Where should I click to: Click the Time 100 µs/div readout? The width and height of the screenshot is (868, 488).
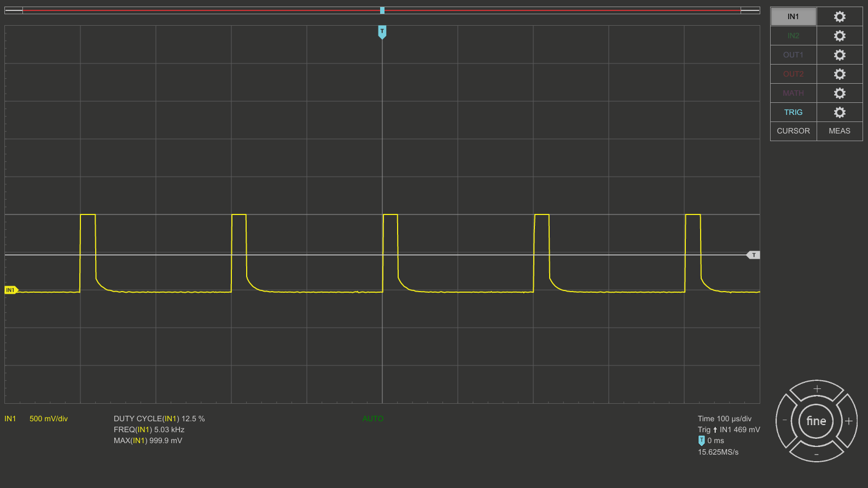[725, 419]
